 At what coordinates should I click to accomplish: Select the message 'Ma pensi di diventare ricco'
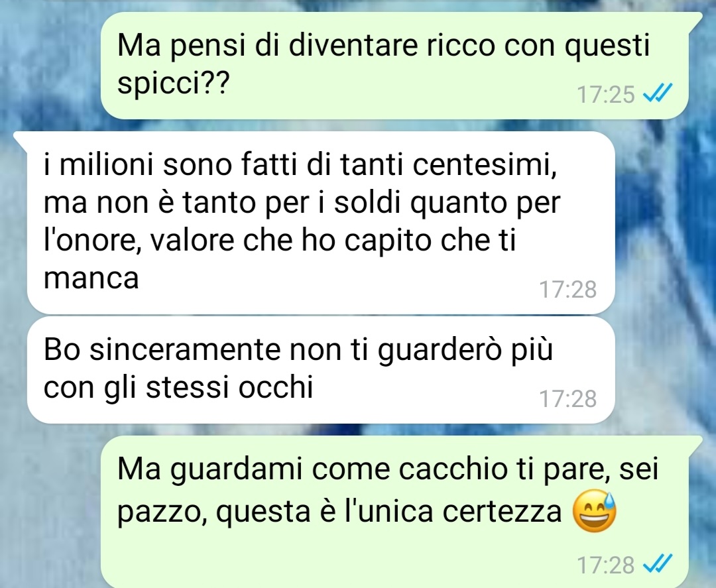(x=394, y=66)
